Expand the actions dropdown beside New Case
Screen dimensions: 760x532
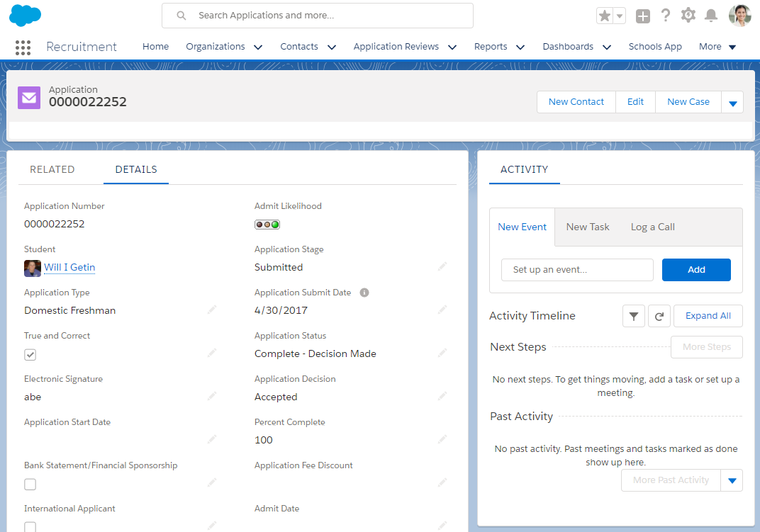tap(732, 103)
